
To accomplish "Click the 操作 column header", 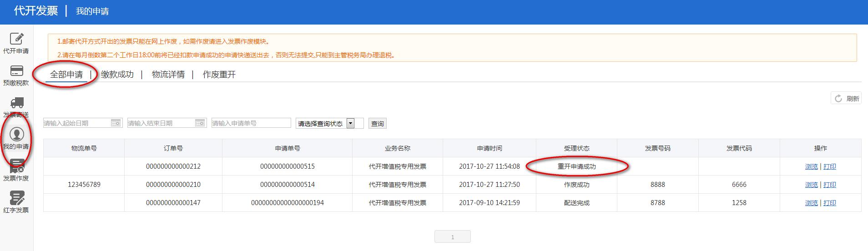I will (x=821, y=148).
